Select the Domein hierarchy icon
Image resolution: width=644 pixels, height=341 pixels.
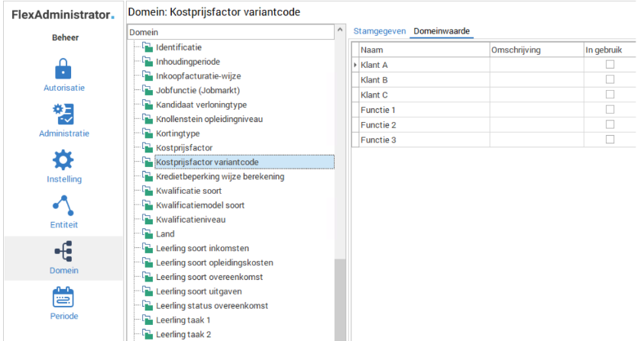coord(63,251)
